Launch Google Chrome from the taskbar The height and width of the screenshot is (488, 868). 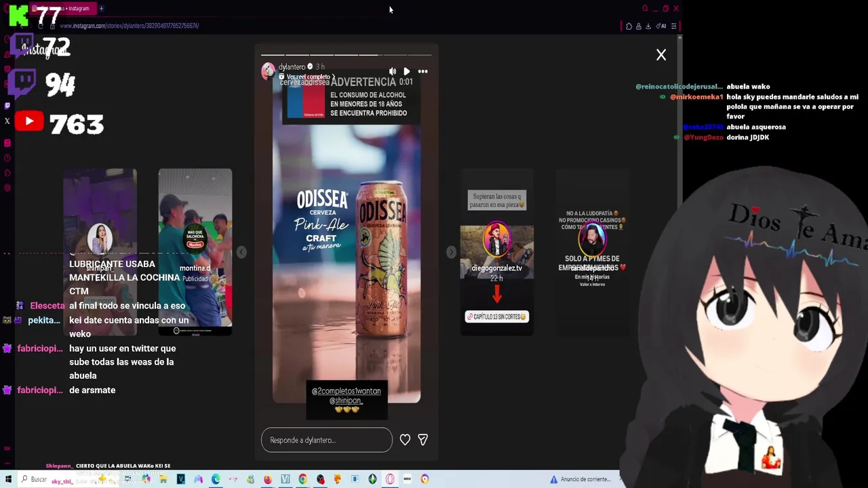[302, 479]
